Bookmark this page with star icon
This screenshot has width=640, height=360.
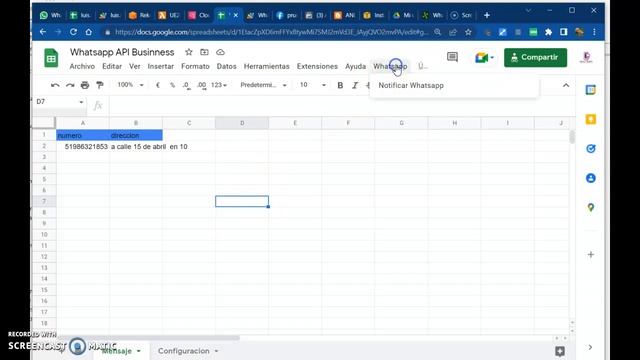pos(468,32)
